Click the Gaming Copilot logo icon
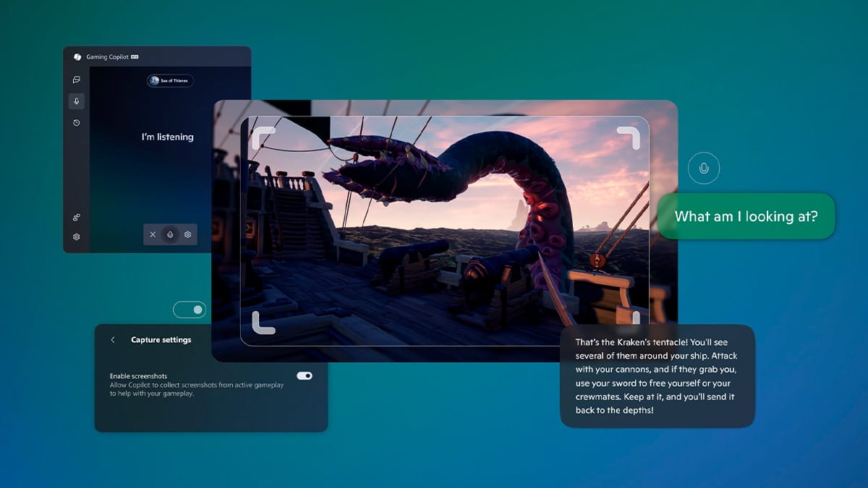 (77, 57)
